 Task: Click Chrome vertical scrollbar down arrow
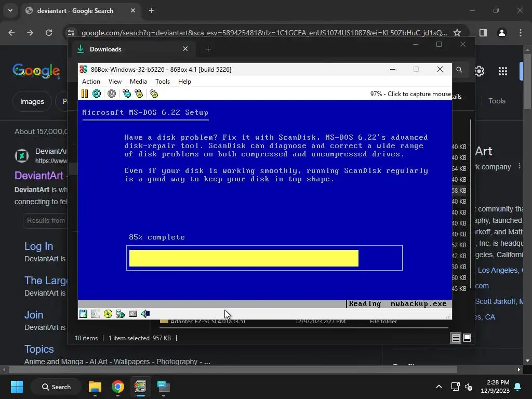(x=527, y=361)
